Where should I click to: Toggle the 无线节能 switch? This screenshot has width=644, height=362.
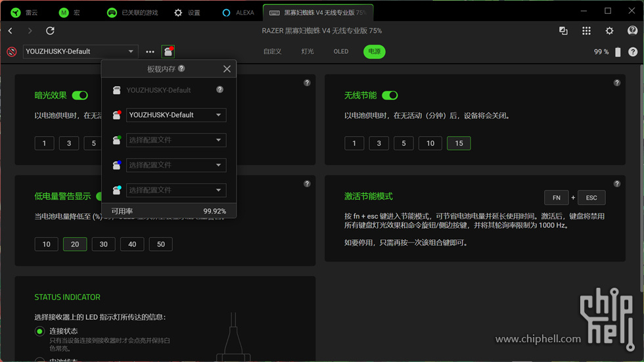pyautogui.click(x=390, y=95)
